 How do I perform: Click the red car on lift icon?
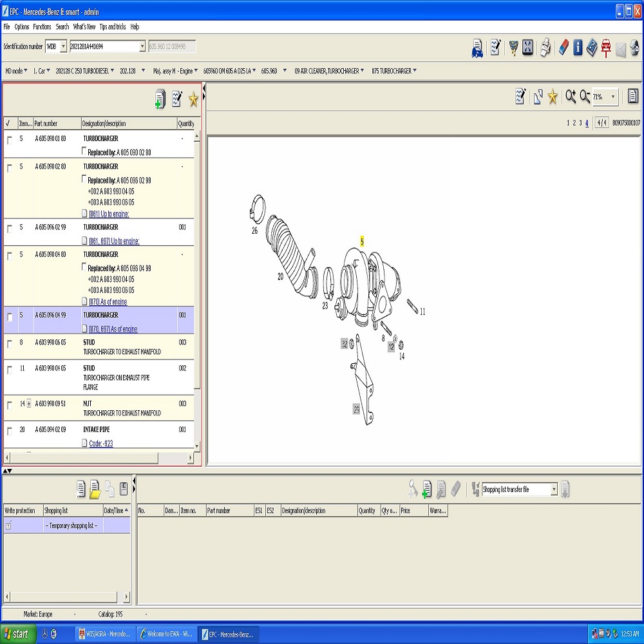point(606,48)
